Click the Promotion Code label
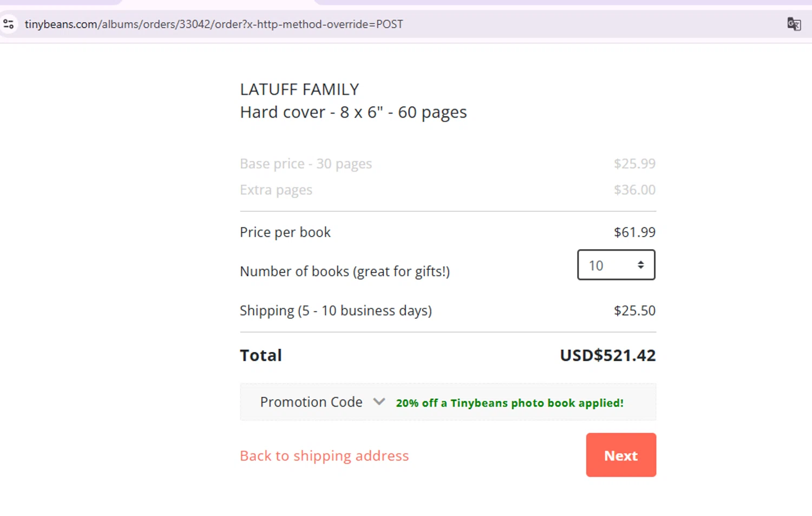 pos(311,402)
